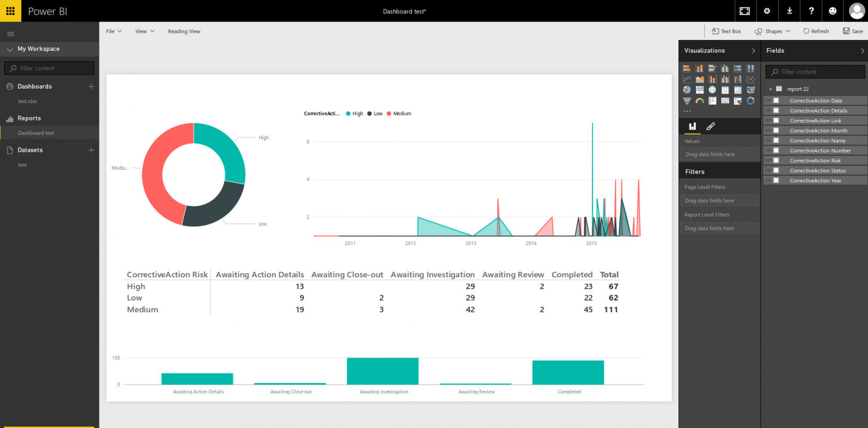Select the Table visualization icon
Image resolution: width=868 pixels, height=428 pixels.
coord(725,89)
